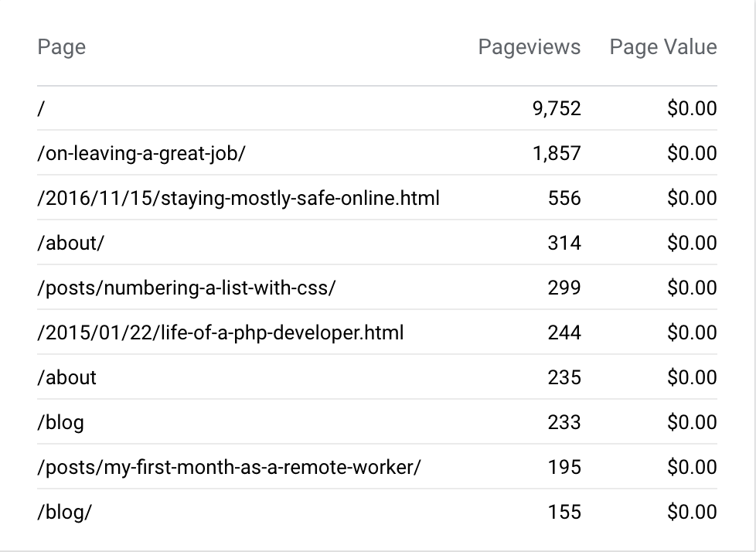Open the /on-leaving-a-great-job/ page link
The image size is (756, 552).
[141, 153]
